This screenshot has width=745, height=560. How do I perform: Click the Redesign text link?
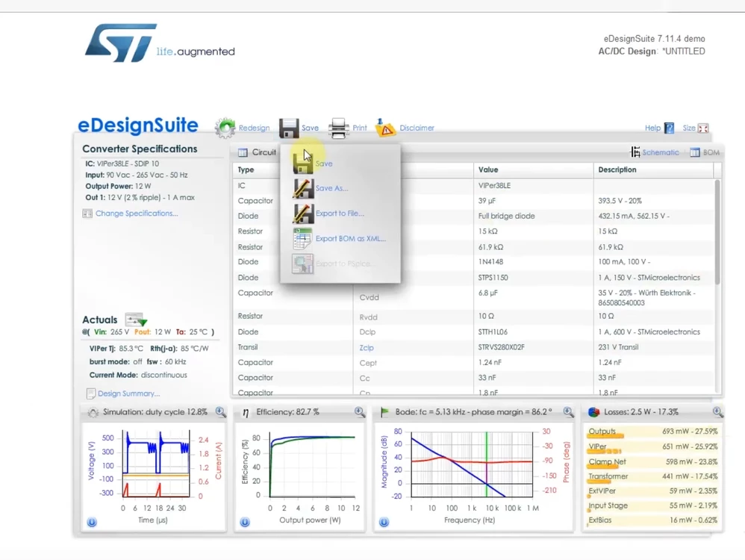click(255, 128)
